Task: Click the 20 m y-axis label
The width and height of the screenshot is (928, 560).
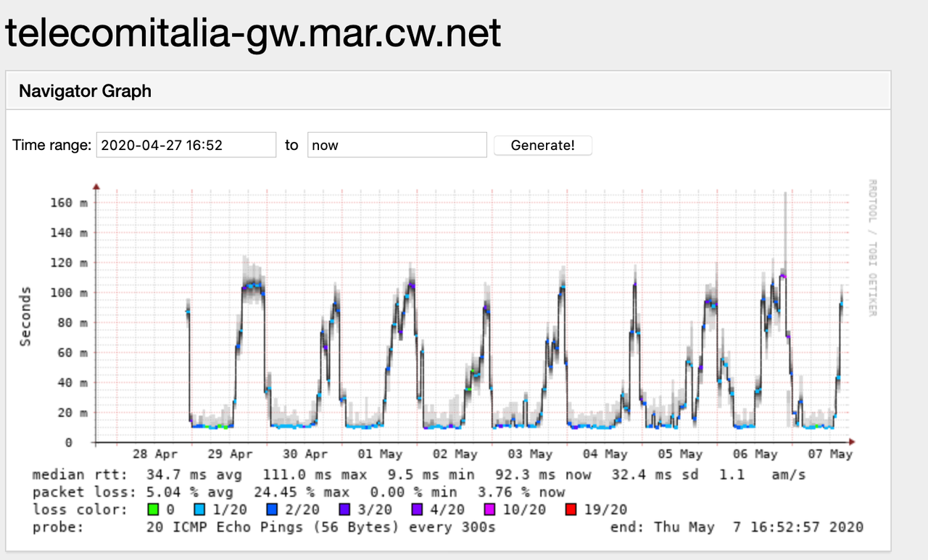Action: click(72, 413)
